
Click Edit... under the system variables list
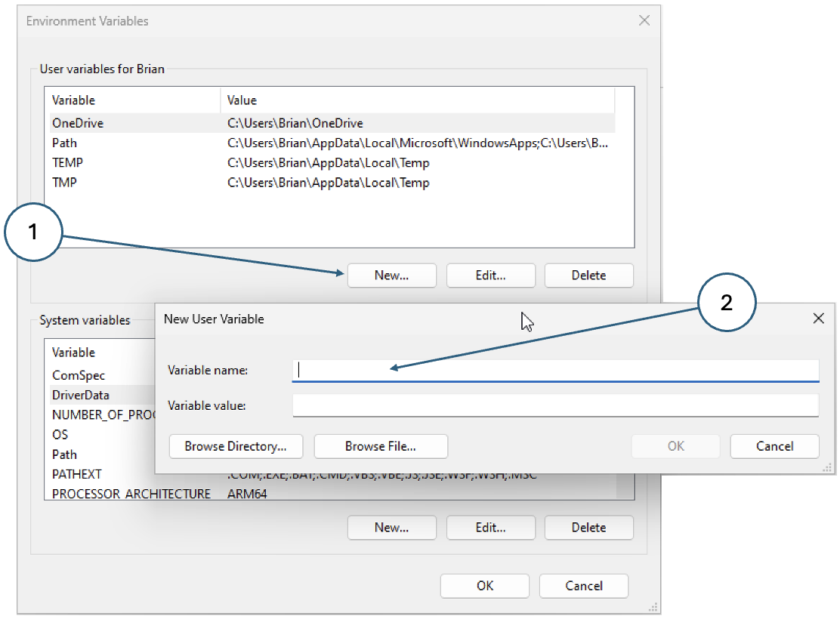click(x=490, y=528)
